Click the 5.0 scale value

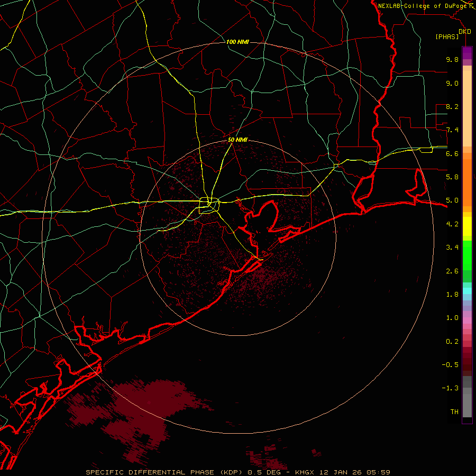coord(452,200)
